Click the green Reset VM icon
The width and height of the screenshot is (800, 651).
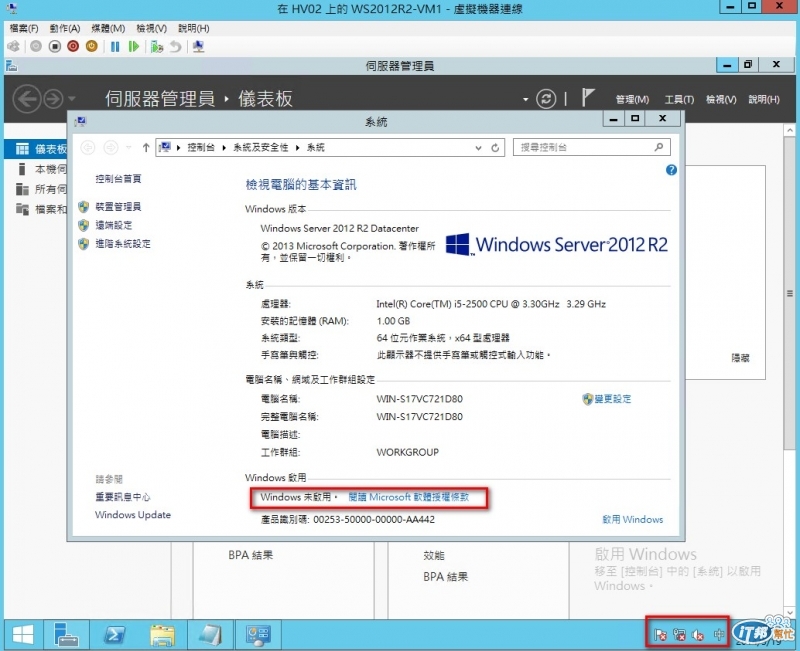(x=134, y=46)
